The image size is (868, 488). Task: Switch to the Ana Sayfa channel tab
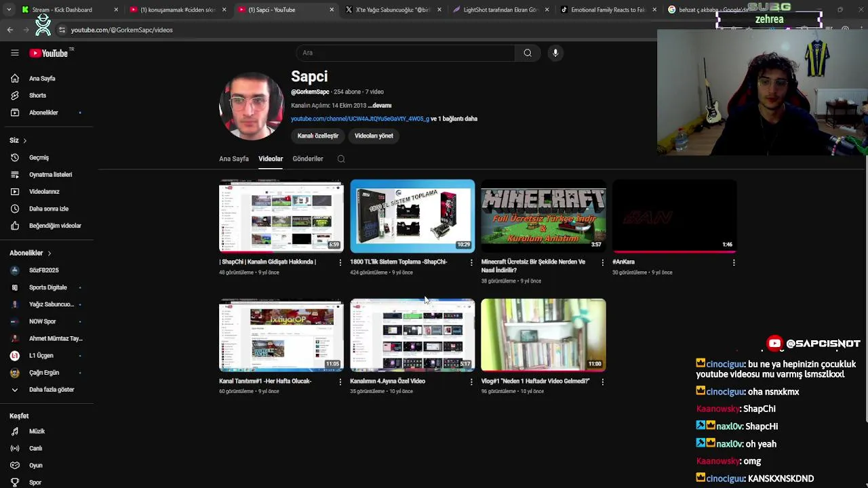pyautogui.click(x=234, y=159)
